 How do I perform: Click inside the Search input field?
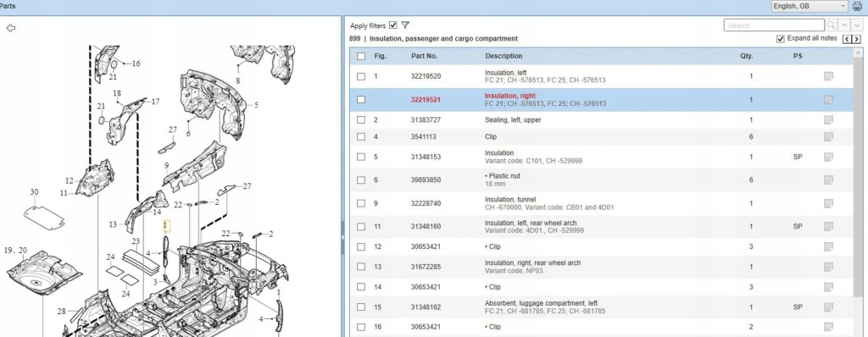point(774,25)
